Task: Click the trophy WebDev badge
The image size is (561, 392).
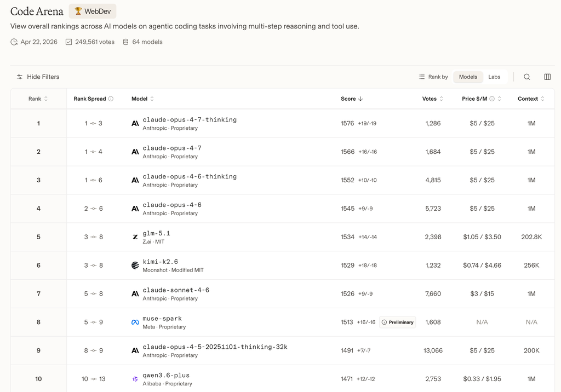Action: tap(93, 11)
